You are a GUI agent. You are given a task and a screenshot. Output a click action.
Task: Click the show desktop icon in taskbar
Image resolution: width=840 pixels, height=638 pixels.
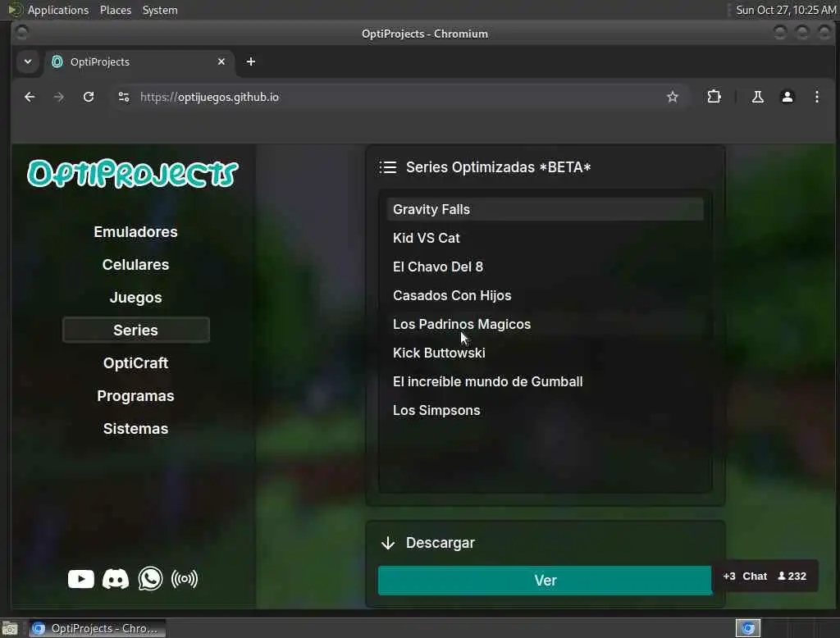point(10,628)
